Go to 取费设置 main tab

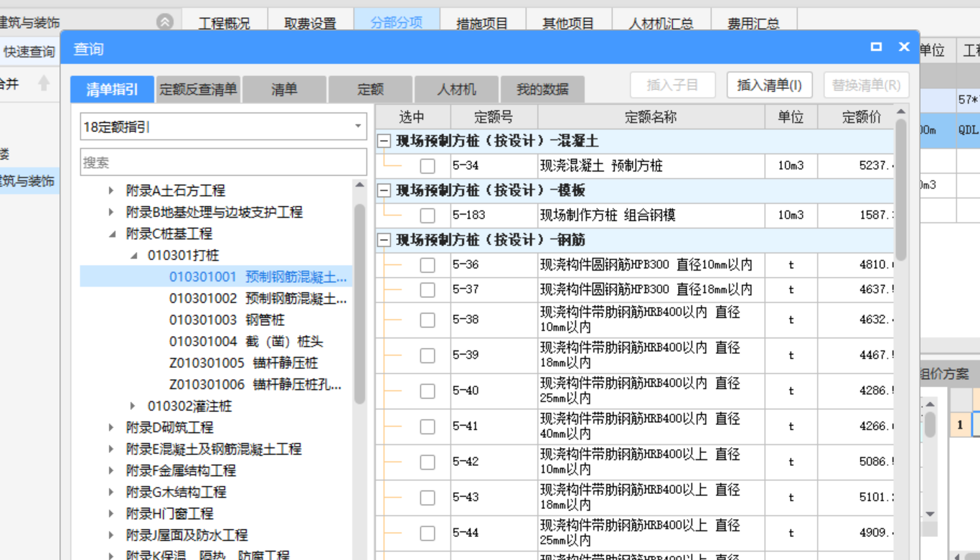click(x=311, y=22)
